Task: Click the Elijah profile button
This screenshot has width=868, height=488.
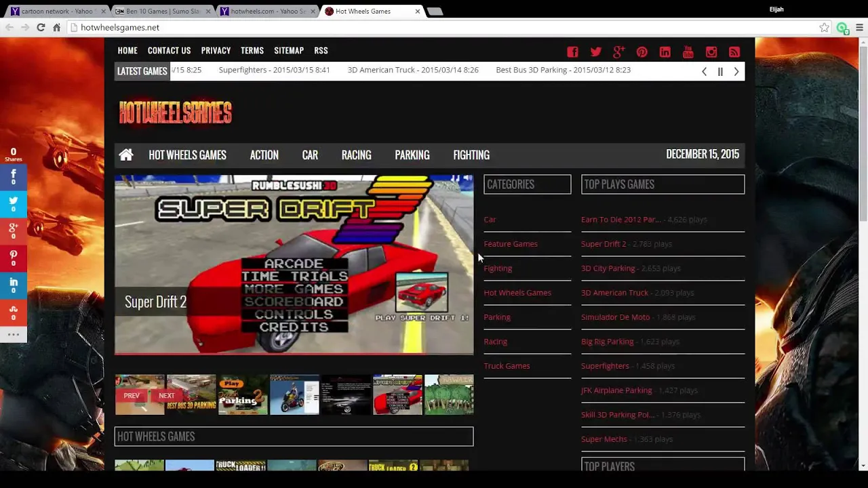Action: [x=776, y=9]
